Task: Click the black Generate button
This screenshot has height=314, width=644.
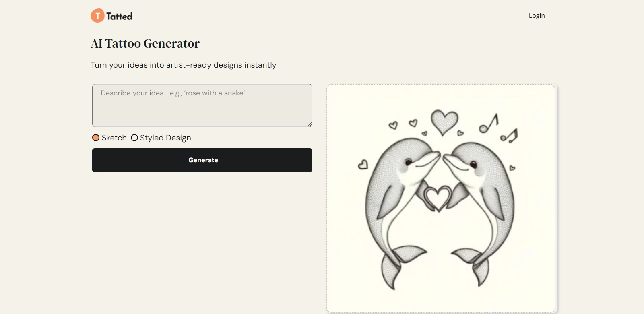Action: (202, 160)
